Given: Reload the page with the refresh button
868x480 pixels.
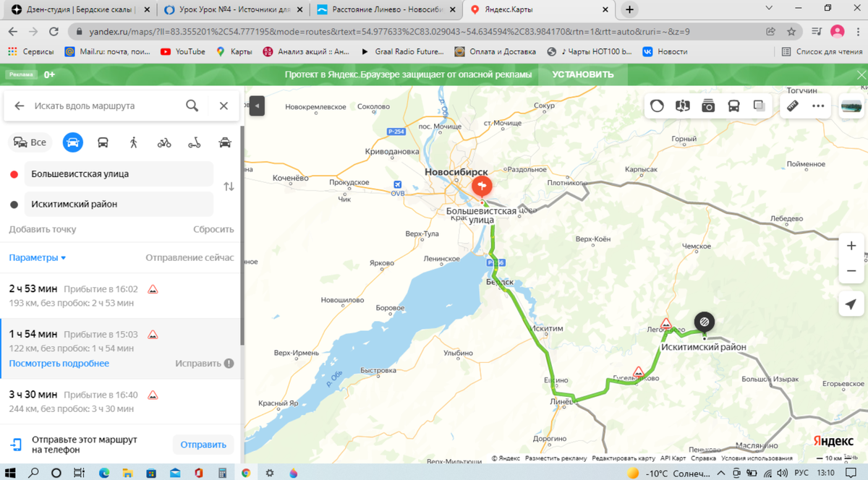Looking at the screenshot, I should click(54, 32).
